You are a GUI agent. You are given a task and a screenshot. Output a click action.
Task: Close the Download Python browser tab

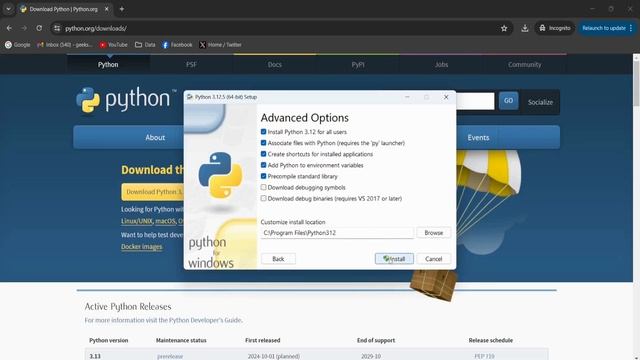point(107,9)
